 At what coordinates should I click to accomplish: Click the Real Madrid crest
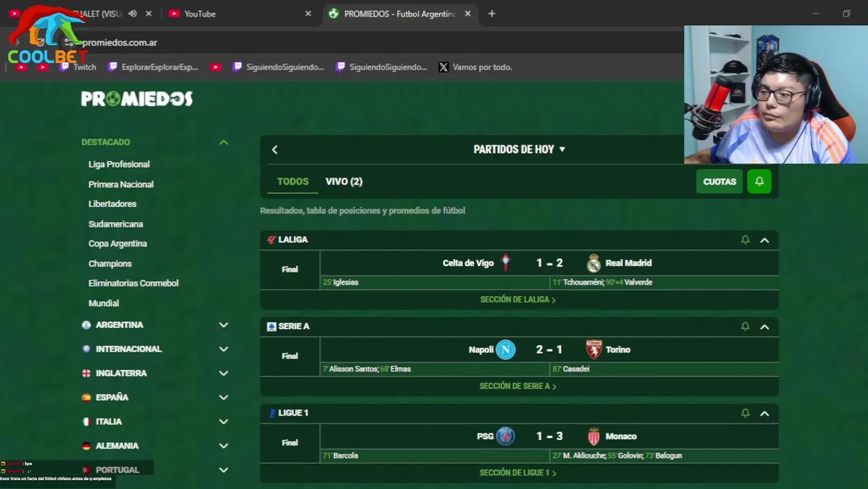[594, 263]
